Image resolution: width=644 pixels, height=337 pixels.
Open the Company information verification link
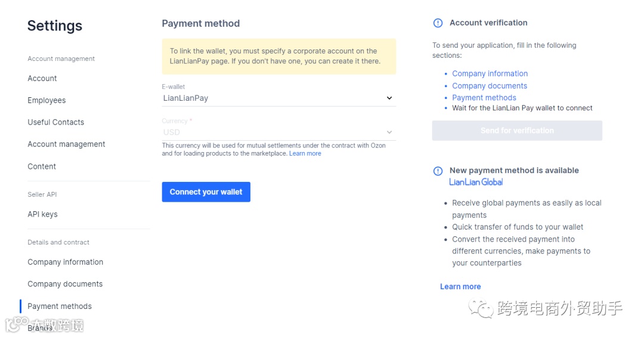[490, 74]
